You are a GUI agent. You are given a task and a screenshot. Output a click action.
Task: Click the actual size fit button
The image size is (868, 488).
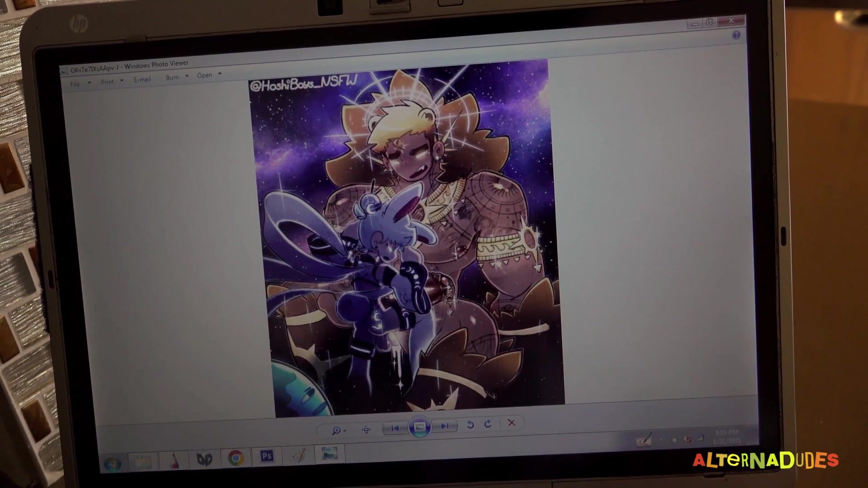coord(366,429)
